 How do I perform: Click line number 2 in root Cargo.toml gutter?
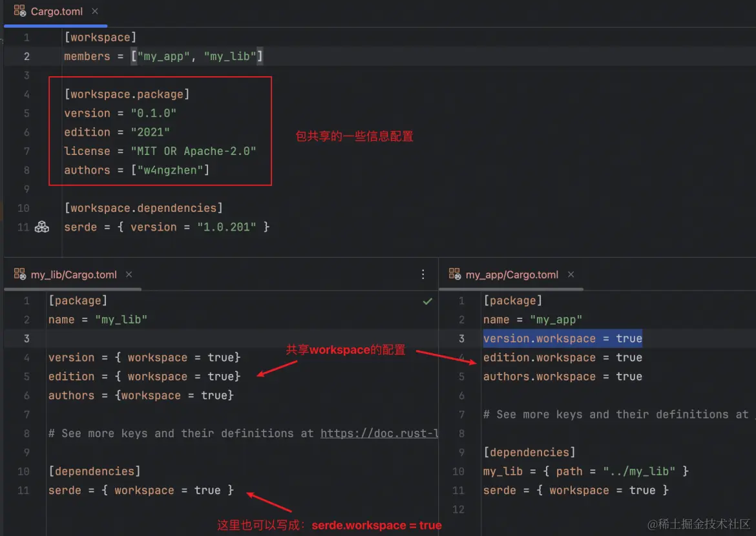(x=26, y=56)
